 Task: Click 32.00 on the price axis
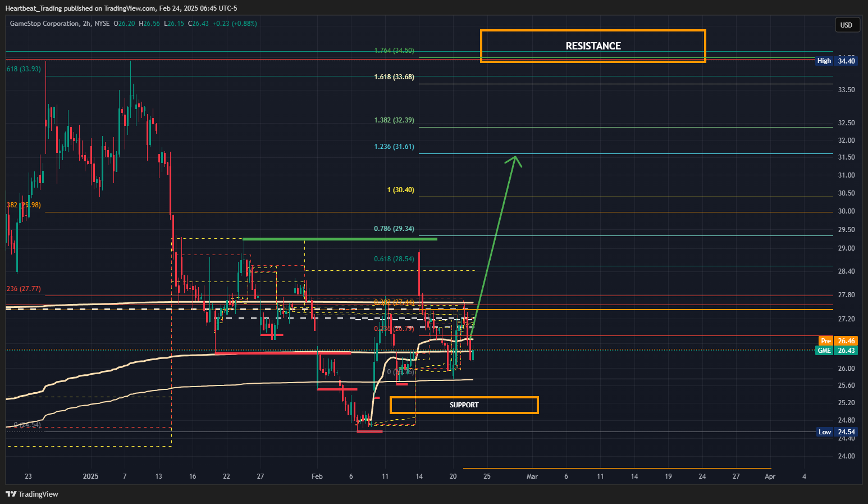coord(846,140)
